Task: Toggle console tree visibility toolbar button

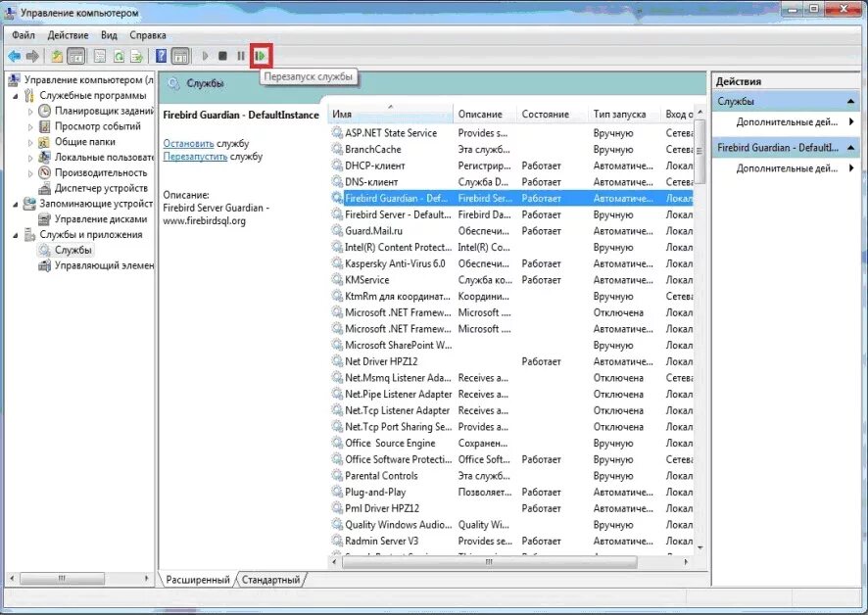Action: pos(75,56)
